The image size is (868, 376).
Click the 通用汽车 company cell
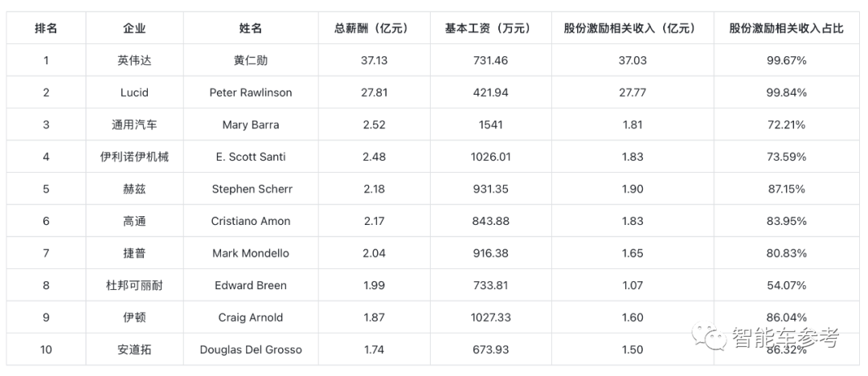pos(134,125)
